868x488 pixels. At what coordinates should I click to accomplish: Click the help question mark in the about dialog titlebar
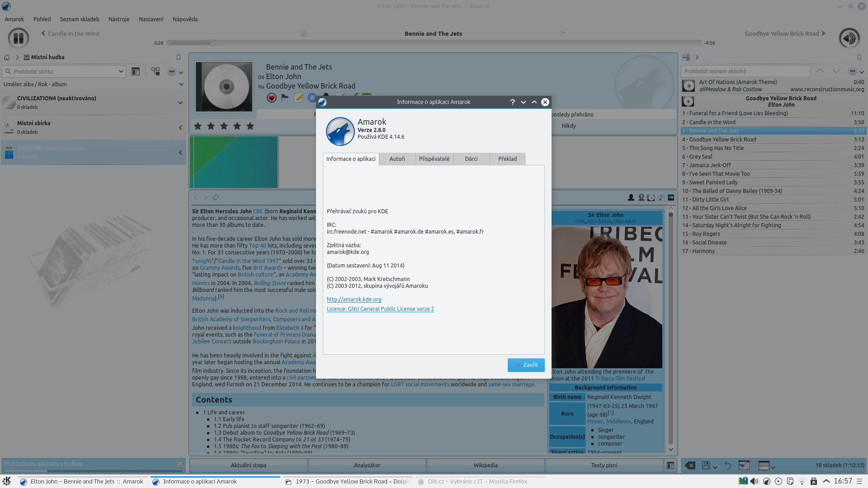click(512, 102)
